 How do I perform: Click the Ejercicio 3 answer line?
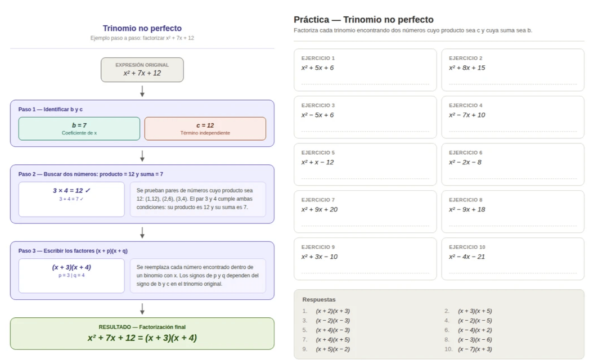[365, 132]
